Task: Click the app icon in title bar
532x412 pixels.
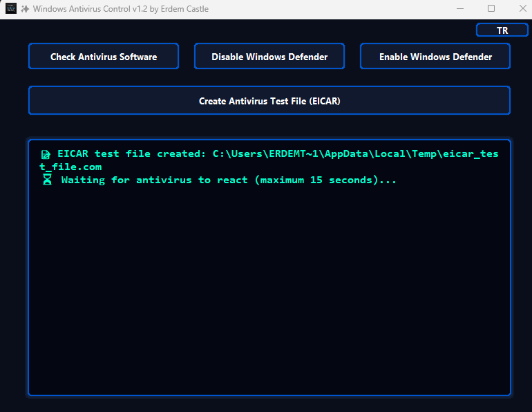Action: coord(11,8)
